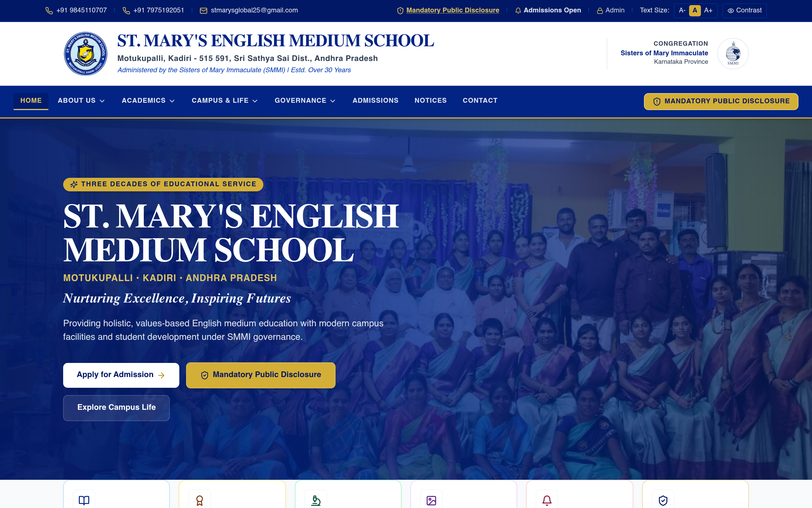Open the Notices nav item
The image size is (812, 508).
click(x=431, y=101)
